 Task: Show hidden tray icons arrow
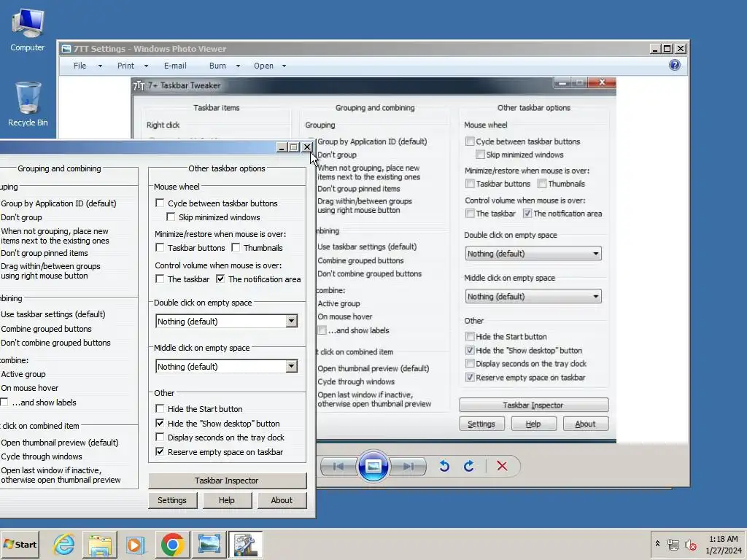tap(657, 544)
